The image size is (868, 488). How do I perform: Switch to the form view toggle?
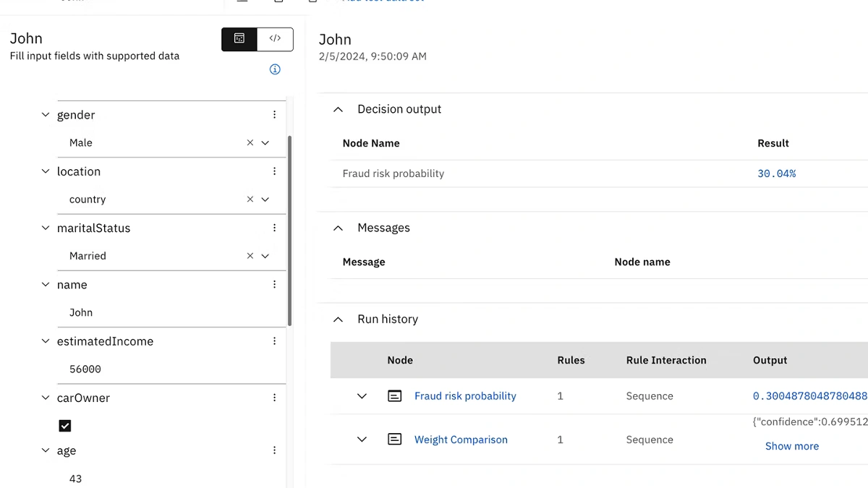(239, 39)
